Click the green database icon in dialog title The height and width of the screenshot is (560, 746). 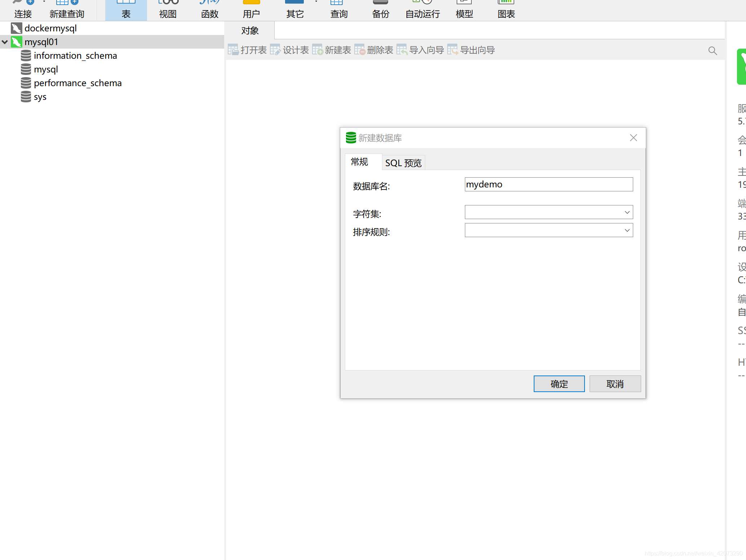point(351,138)
